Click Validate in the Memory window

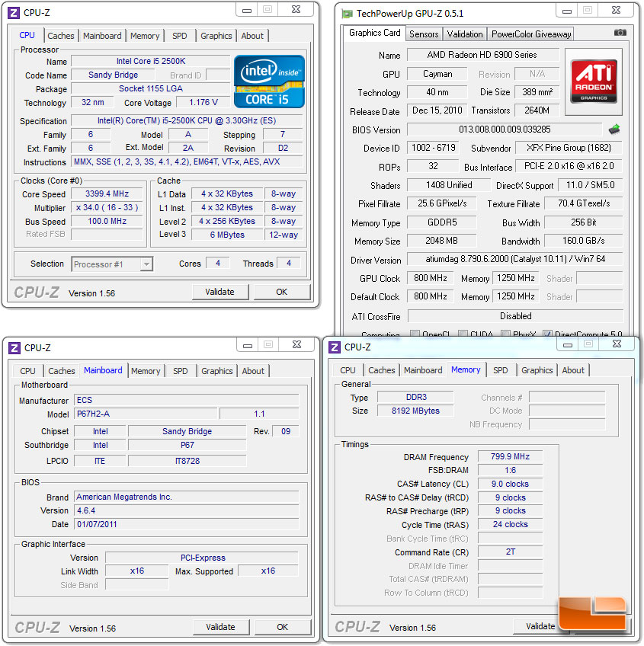click(540, 627)
